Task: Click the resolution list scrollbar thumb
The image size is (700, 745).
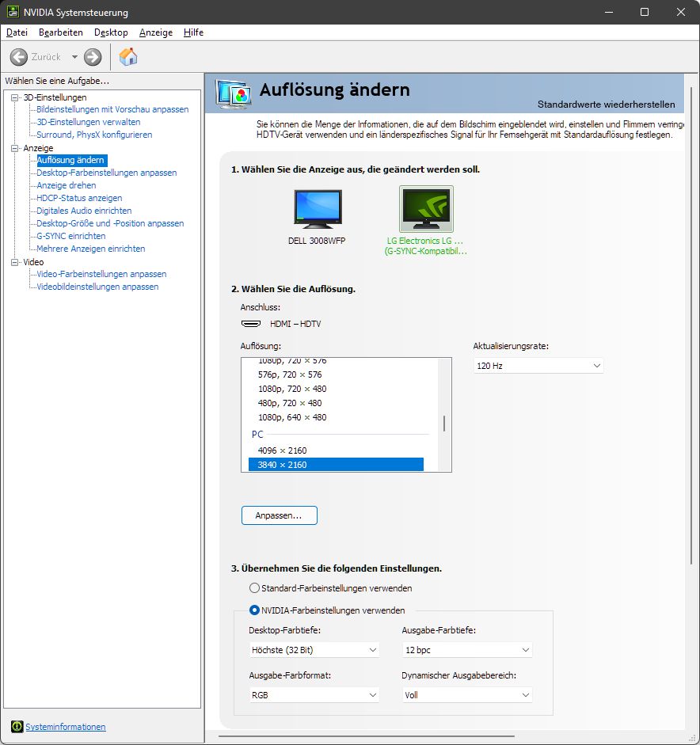Action: click(444, 424)
